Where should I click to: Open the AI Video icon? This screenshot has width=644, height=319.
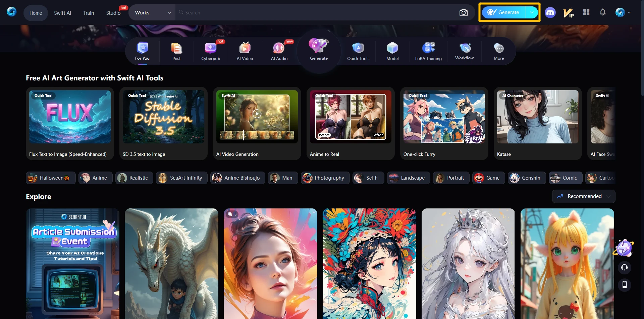245,48
